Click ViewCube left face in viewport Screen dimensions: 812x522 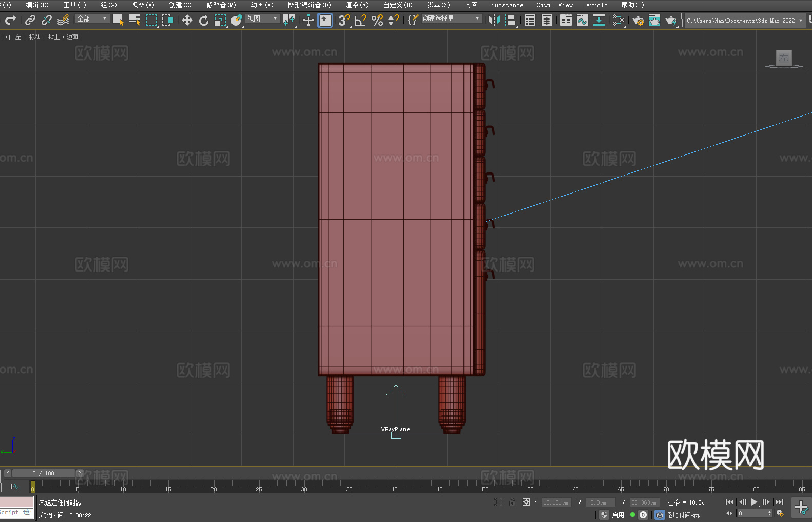pos(784,57)
